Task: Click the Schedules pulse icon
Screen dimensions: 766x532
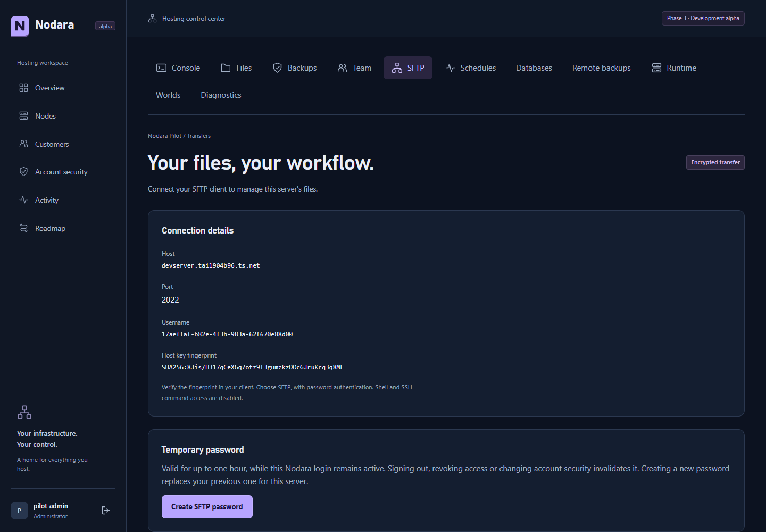Action: click(450, 68)
